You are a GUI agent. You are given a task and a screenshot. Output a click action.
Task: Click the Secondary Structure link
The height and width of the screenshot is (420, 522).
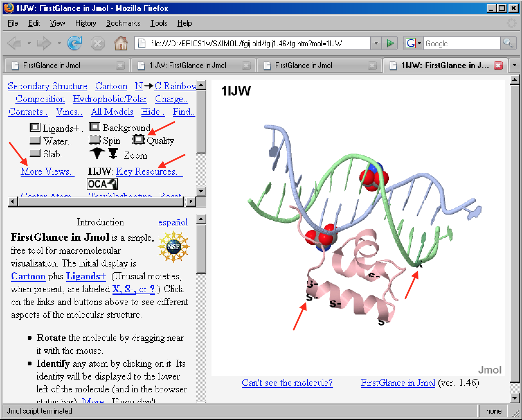[x=48, y=86]
